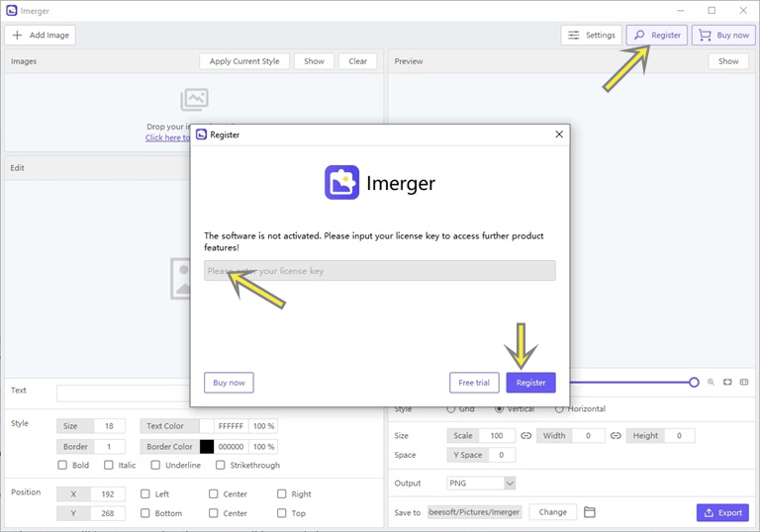Image resolution: width=760 pixels, height=532 pixels.
Task: Close the Register dialog
Action: tap(559, 134)
